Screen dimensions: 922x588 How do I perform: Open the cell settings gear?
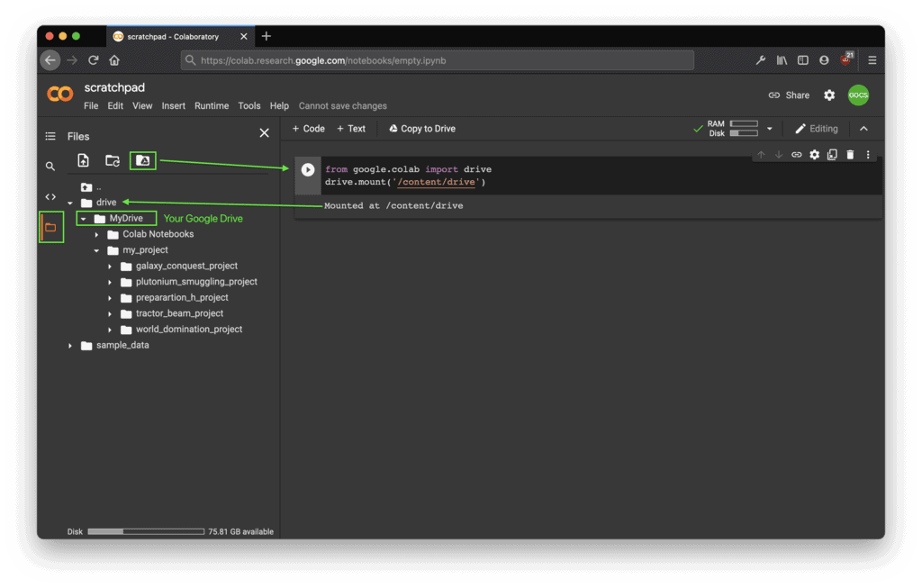(814, 155)
